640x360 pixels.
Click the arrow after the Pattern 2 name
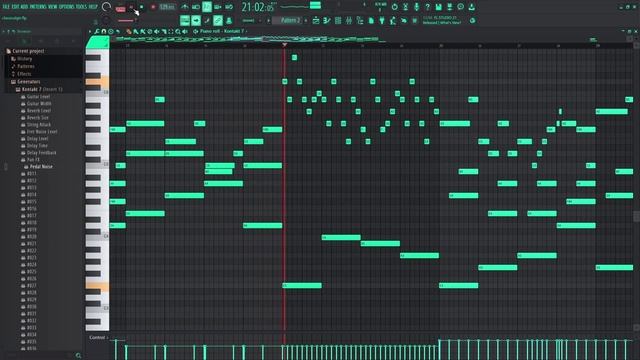coord(306,20)
